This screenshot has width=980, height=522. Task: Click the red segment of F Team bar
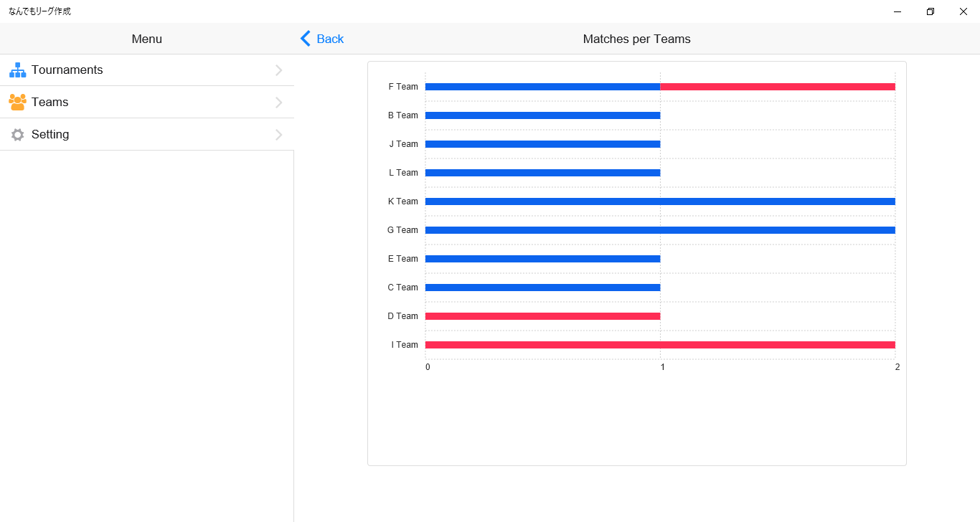pyautogui.click(x=777, y=87)
